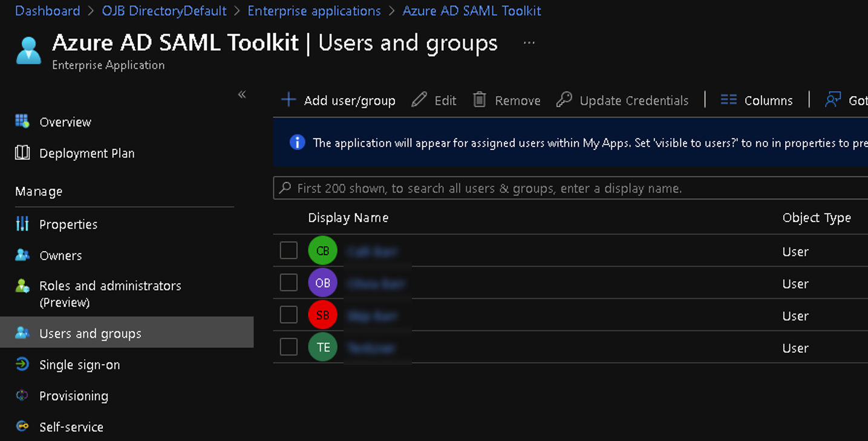Click the green CB avatar
The height and width of the screenshot is (441, 868).
323,250
